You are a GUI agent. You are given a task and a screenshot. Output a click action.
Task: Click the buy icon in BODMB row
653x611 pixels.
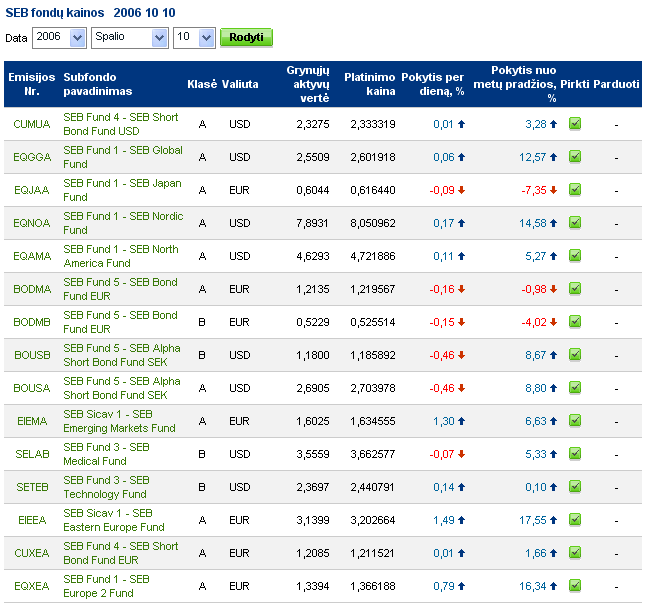click(575, 322)
